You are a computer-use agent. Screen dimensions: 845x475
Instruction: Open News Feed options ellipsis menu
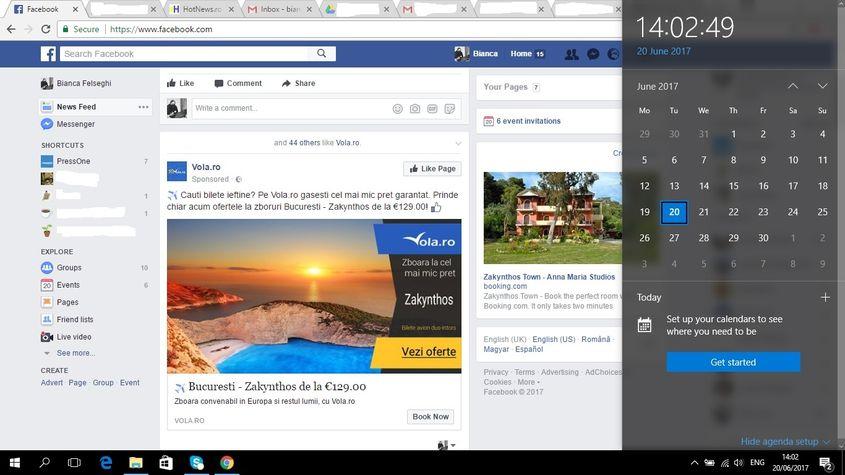(143, 107)
